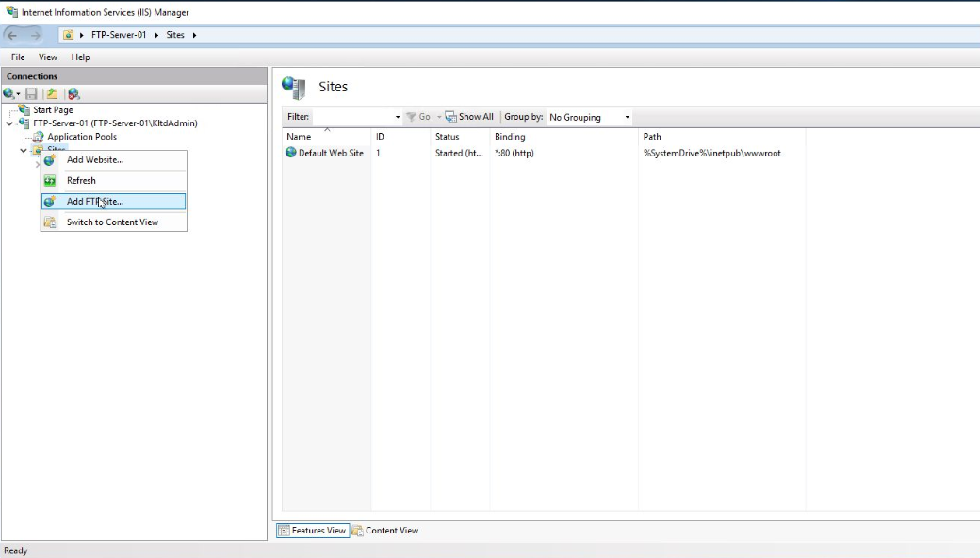Image resolution: width=980 pixels, height=558 pixels.
Task: Open the Filter dropdown arrow
Action: [x=398, y=117]
